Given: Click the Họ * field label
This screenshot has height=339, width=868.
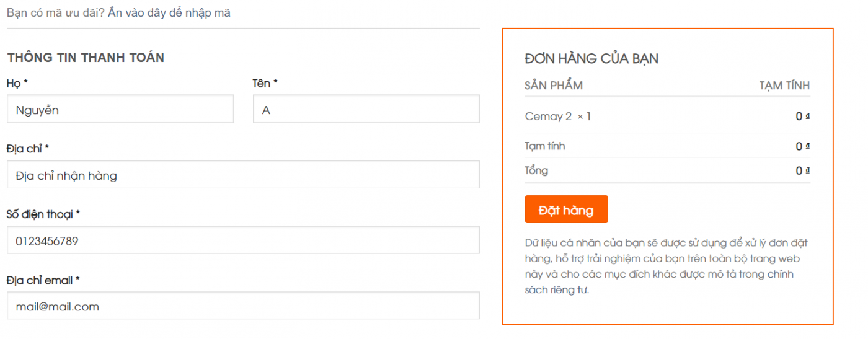Looking at the screenshot, I should coord(17,83).
